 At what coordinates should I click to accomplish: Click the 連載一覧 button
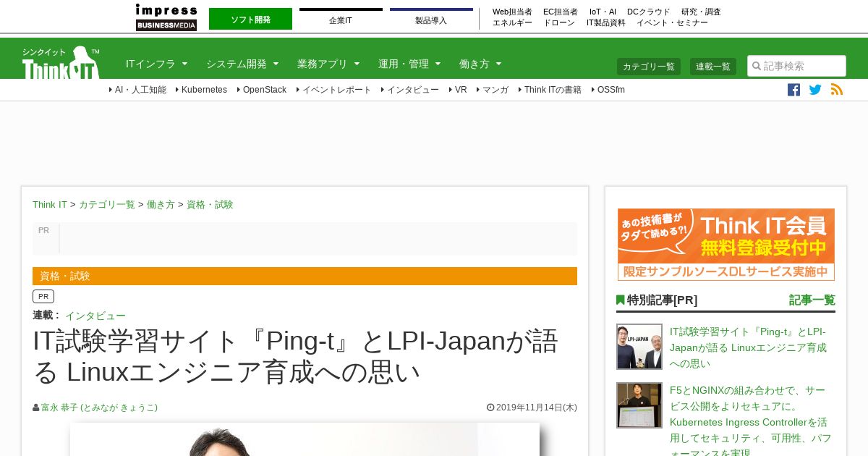coord(713,67)
